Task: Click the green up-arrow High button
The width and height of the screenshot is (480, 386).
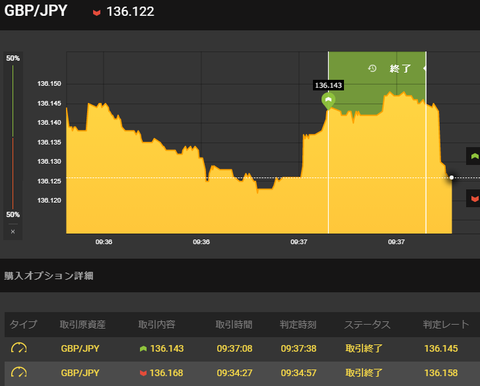Action: click(473, 156)
